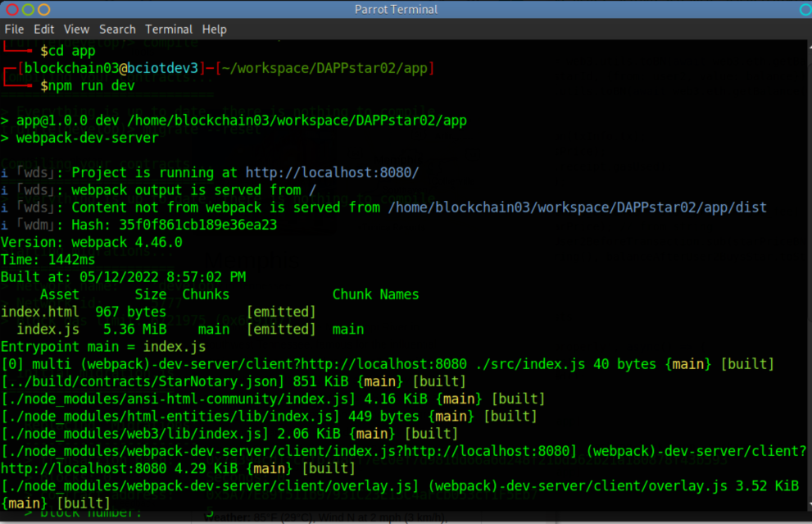Open the View menu

coord(77,29)
